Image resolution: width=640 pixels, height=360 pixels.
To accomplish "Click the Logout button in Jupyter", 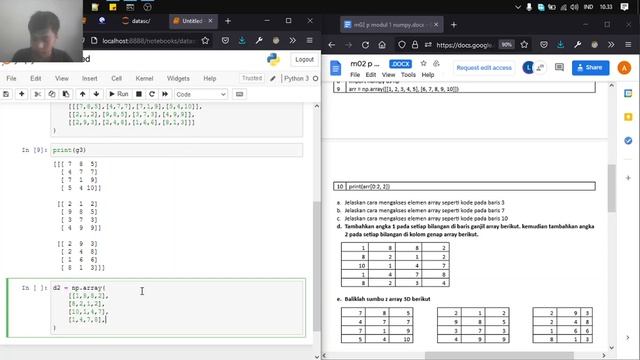I will pyautogui.click(x=304, y=60).
